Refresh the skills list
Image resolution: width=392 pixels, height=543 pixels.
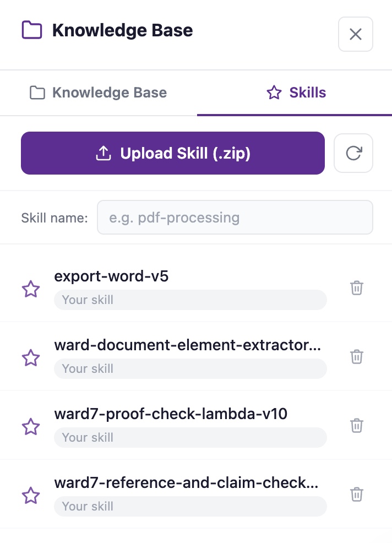point(353,153)
